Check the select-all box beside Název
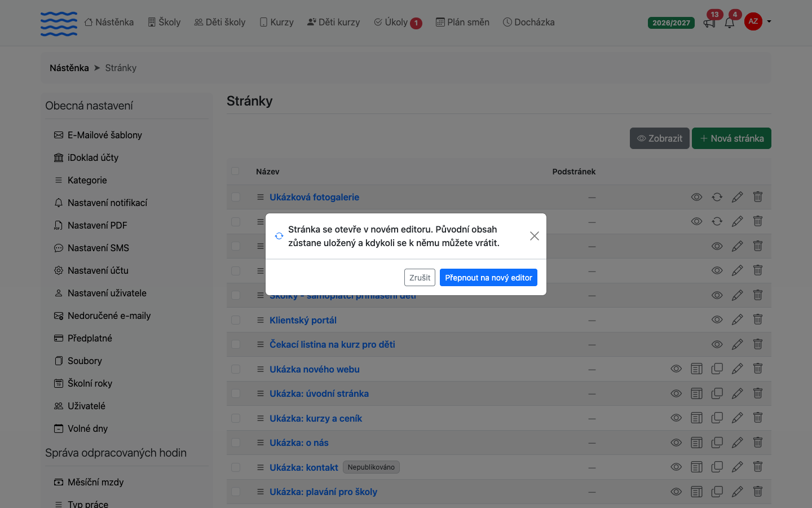Image resolution: width=812 pixels, height=508 pixels. click(235, 171)
